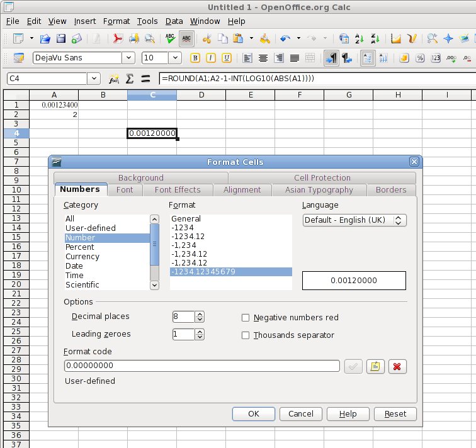Open the Borders tab
Screen dimensions: 476x448
point(391,189)
